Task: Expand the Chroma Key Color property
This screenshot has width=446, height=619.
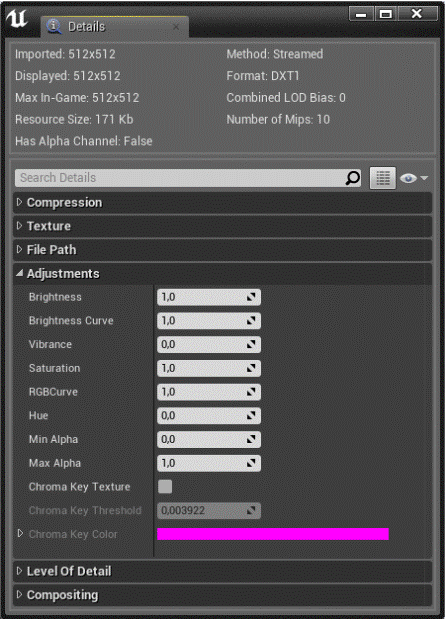Action: pyautogui.click(x=21, y=534)
